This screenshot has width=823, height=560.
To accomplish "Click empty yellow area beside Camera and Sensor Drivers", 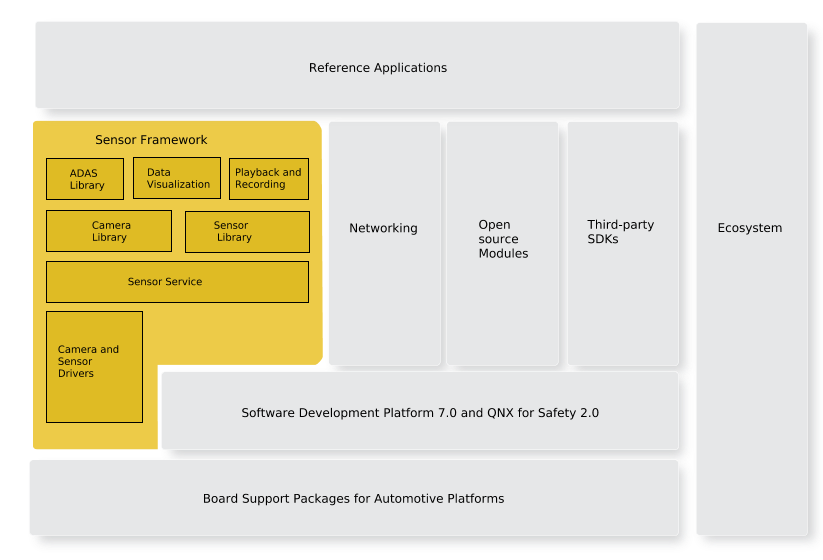I will (235, 335).
